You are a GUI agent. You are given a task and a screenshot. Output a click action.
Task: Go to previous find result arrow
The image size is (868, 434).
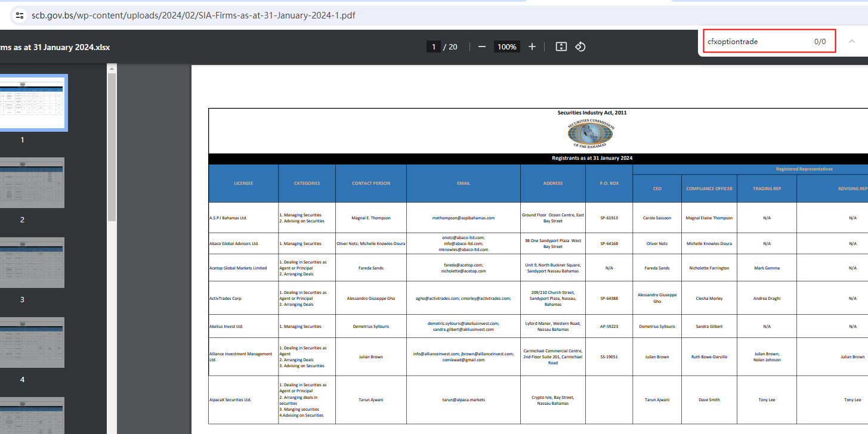tap(852, 41)
